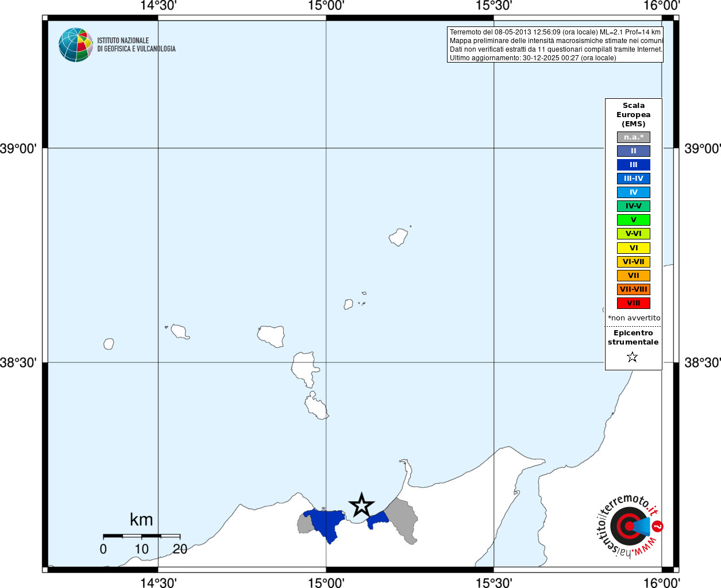Click the northernmost island on the map

pyautogui.click(x=398, y=237)
